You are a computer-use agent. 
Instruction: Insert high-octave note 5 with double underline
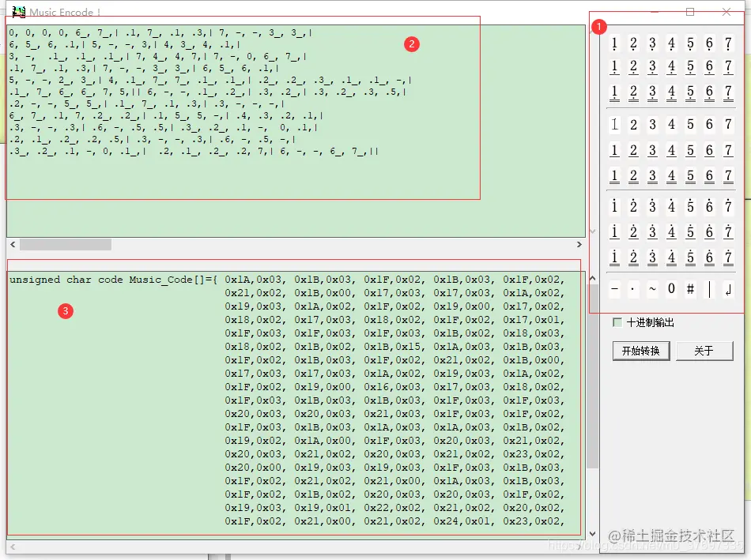point(690,257)
